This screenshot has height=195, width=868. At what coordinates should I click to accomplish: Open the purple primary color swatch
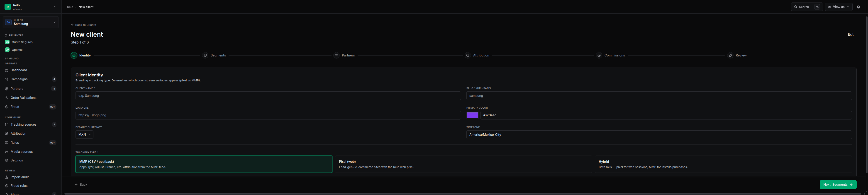coord(472,115)
